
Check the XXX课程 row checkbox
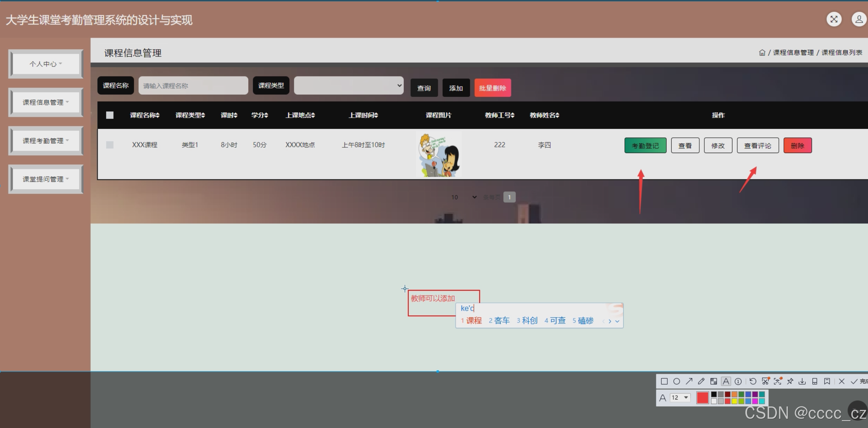click(x=110, y=145)
